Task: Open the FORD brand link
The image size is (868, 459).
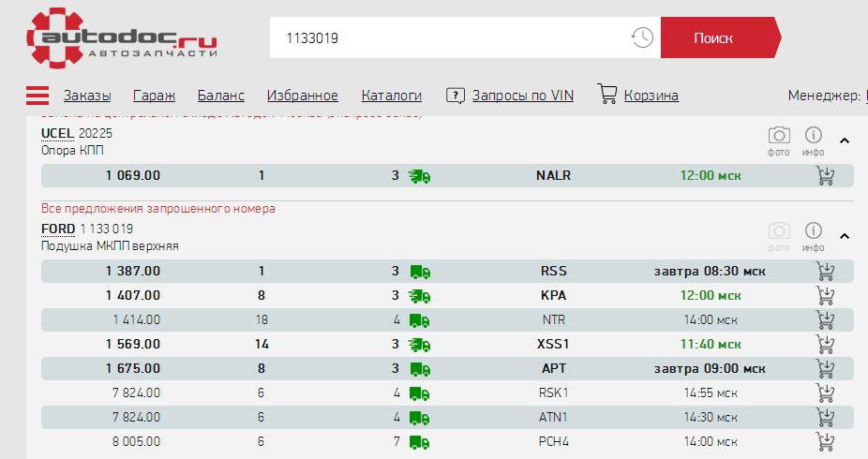Action: (58, 229)
